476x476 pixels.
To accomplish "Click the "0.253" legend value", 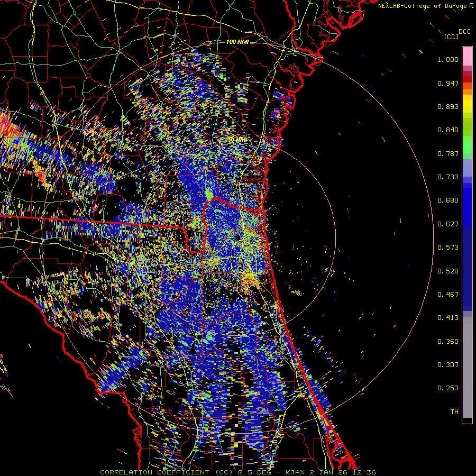I will pyautogui.click(x=448, y=388).
